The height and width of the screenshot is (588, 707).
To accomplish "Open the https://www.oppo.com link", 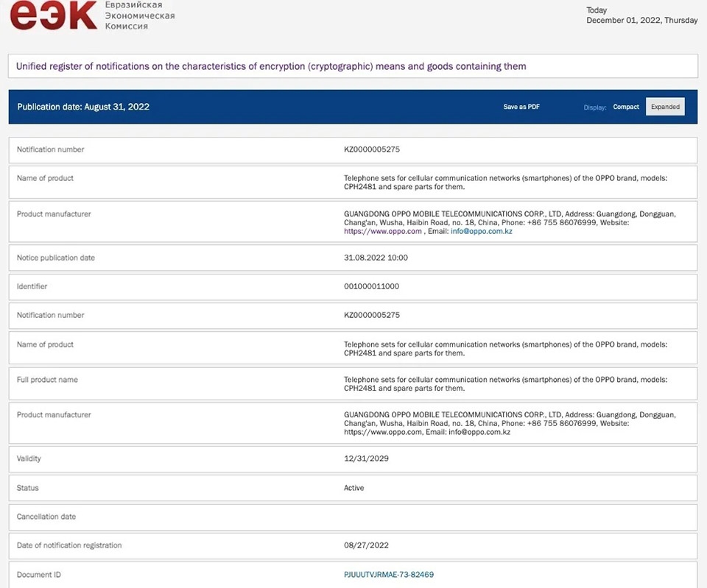I will tap(383, 231).
